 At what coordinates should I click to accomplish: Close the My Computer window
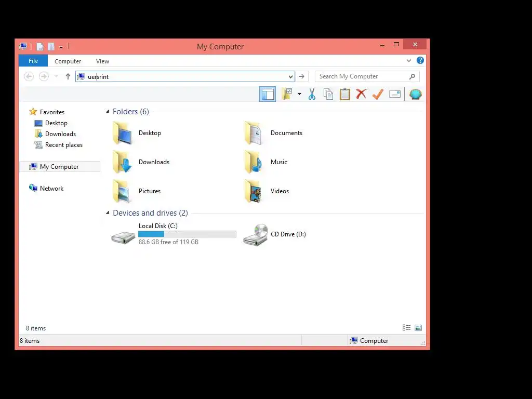click(415, 45)
